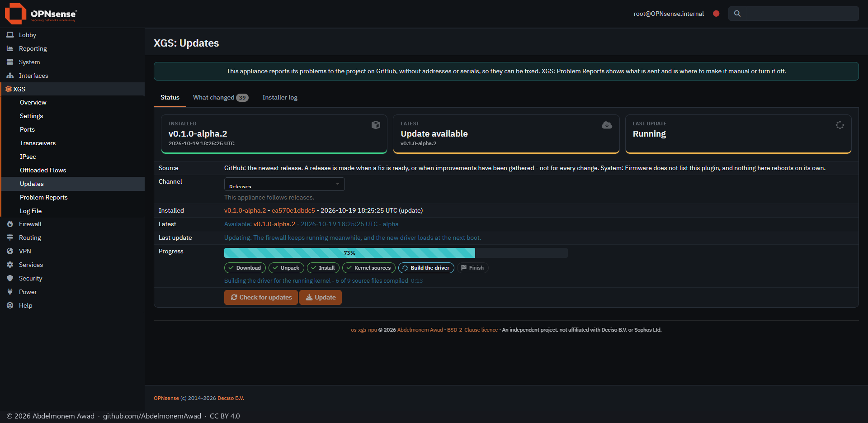Click the red status indicator dot
Viewport: 868px width, 423px height.
click(716, 14)
